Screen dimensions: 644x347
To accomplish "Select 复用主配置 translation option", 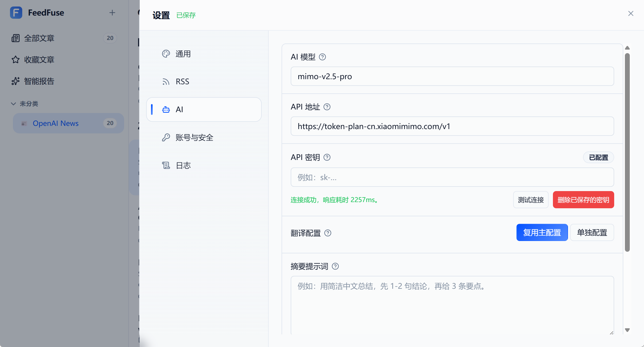I will 542,232.
